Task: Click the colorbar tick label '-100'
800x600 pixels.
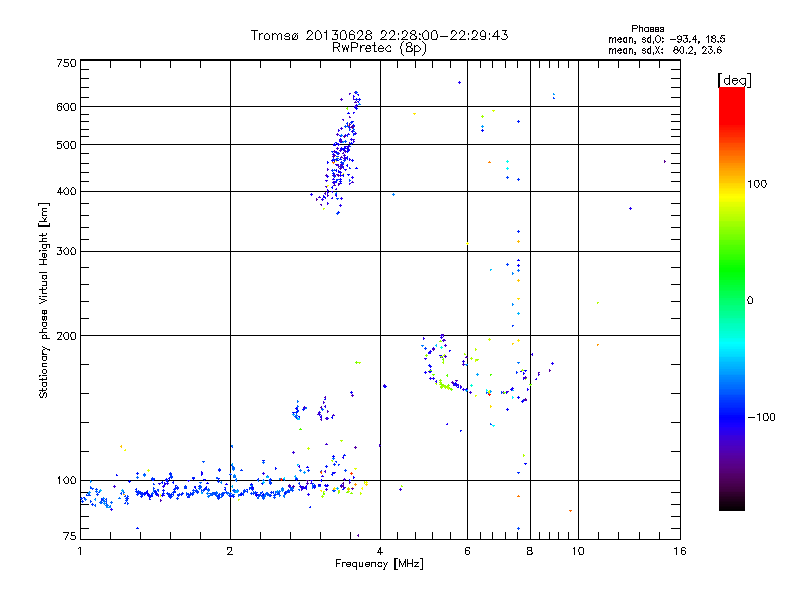Action: (761, 417)
